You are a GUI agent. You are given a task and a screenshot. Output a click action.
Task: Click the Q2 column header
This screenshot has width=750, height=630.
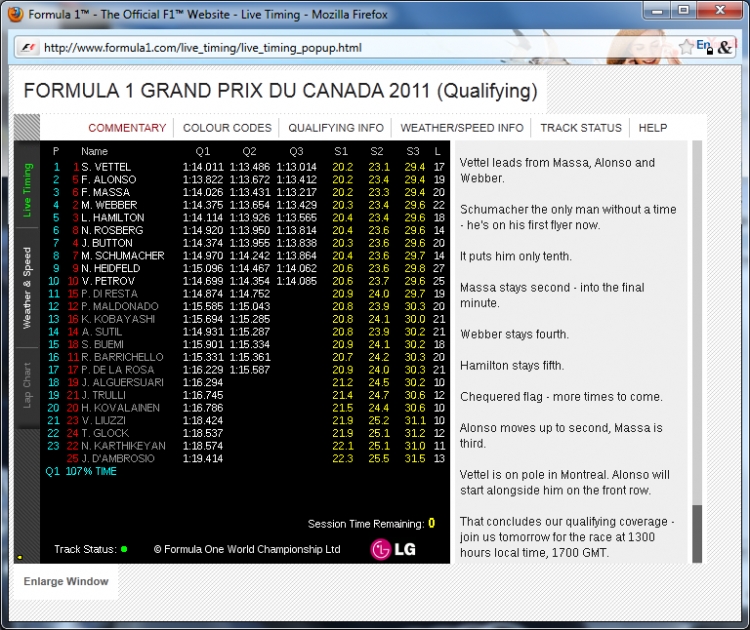click(249, 152)
